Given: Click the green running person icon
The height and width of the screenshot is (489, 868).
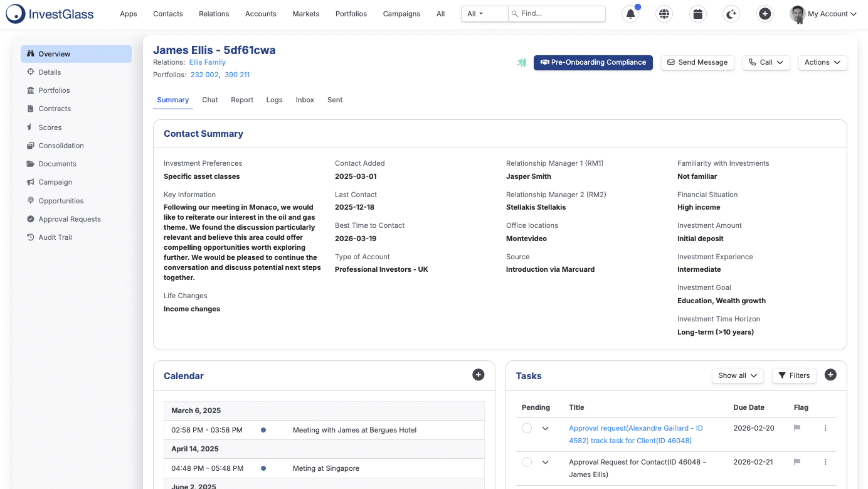Looking at the screenshot, I should point(521,62).
